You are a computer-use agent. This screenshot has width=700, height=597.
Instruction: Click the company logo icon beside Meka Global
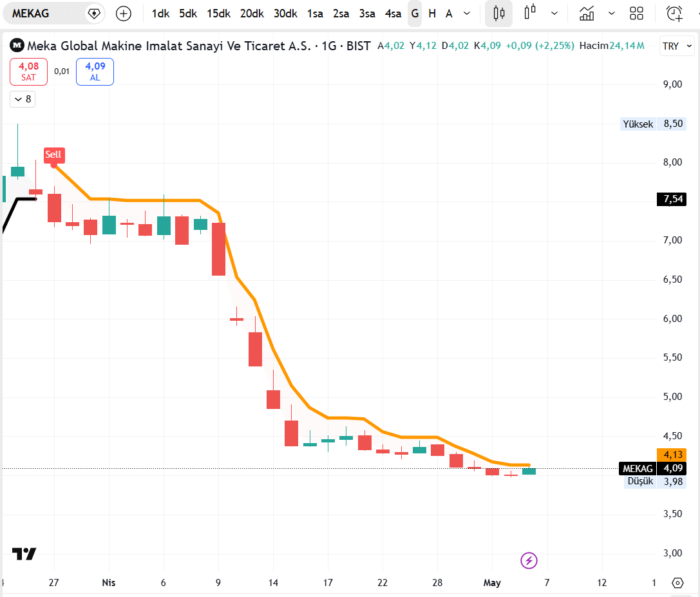[x=17, y=45]
